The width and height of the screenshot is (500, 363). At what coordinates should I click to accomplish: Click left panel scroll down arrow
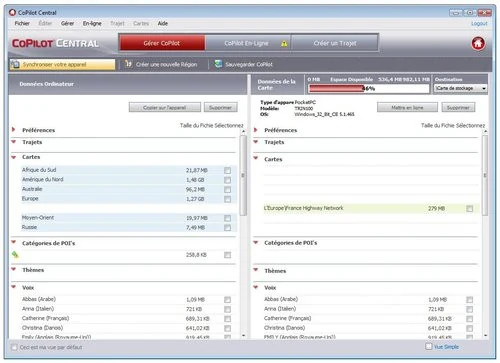243,336
